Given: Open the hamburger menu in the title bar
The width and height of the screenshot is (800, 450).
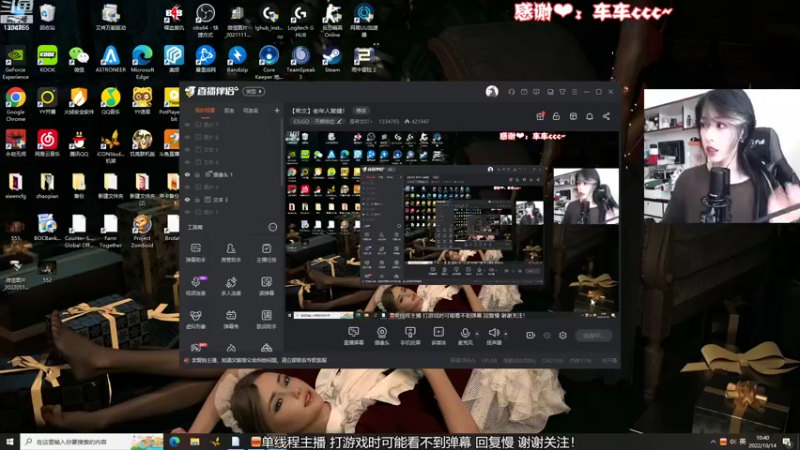Looking at the screenshot, I should point(574,92).
